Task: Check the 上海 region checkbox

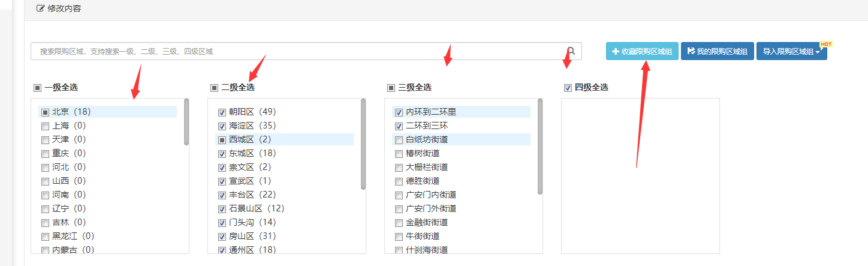Action: (45, 126)
